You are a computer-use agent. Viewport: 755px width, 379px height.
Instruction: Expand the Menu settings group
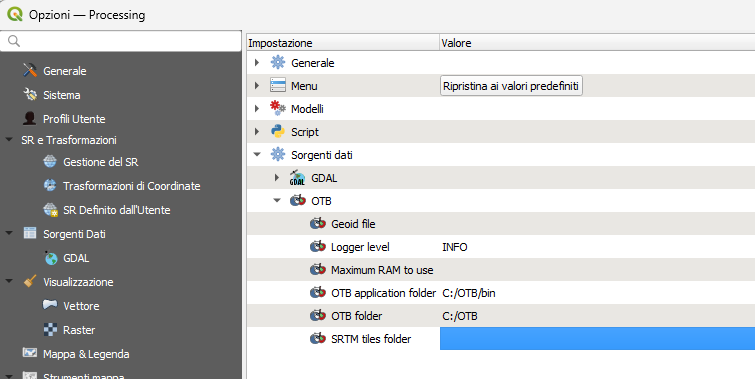point(257,86)
